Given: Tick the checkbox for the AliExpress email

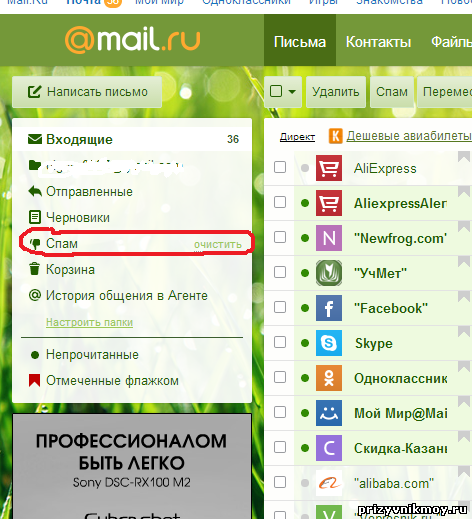Looking at the screenshot, I should coord(280,167).
